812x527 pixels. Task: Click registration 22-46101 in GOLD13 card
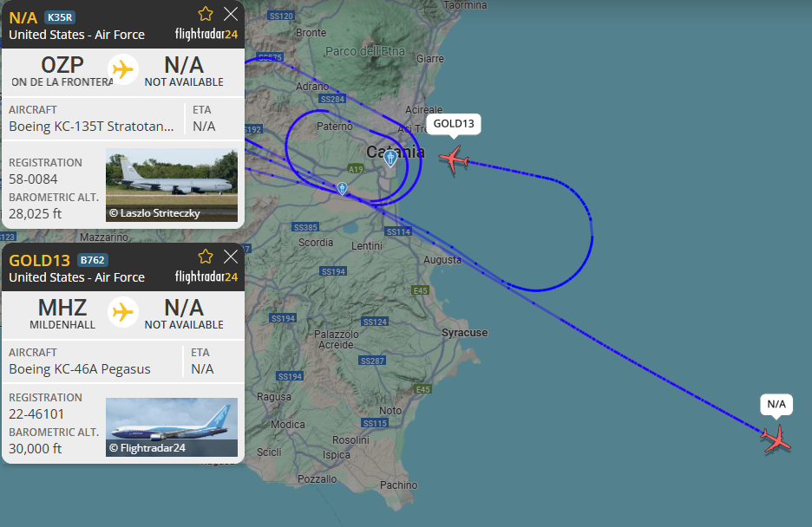coord(36,414)
